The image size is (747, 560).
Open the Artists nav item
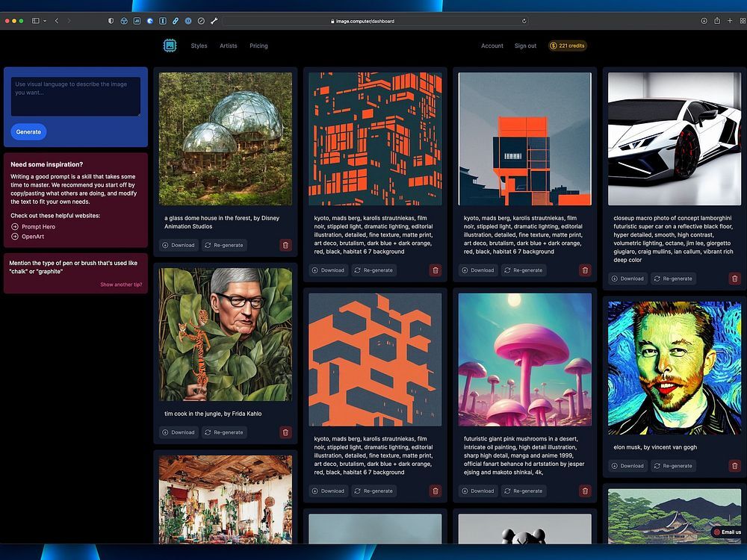tap(228, 46)
